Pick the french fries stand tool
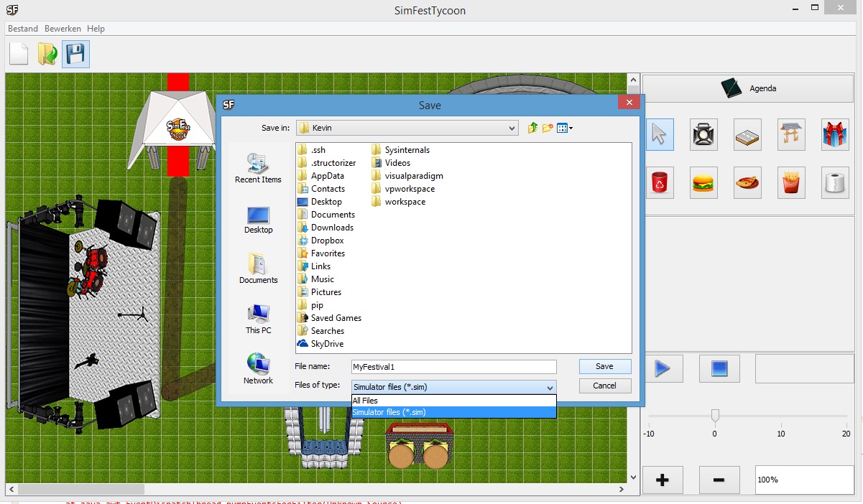The width and height of the screenshot is (863, 504). click(x=791, y=183)
